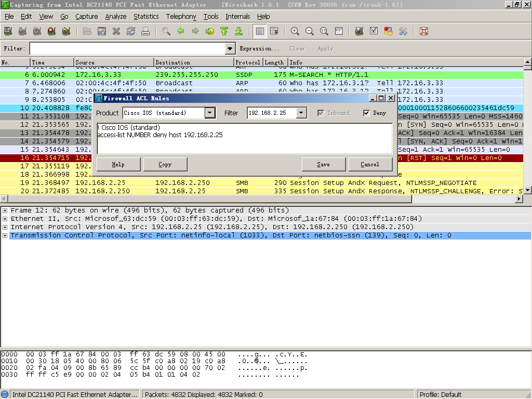Show capture options toolbar icon
Screen dimensions: 532x399
click(x=22, y=31)
